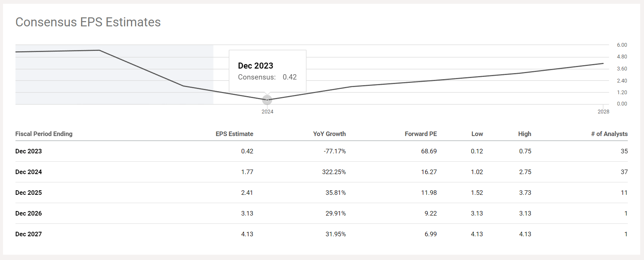Click the Low column header
This screenshot has width=644, height=260.
click(x=477, y=134)
